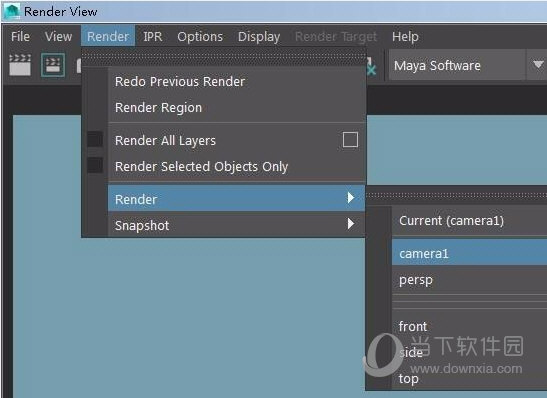Click the render region clapperboard icon
Image resolution: width=547 pixels, height=398 pixels.
[53, 65]
